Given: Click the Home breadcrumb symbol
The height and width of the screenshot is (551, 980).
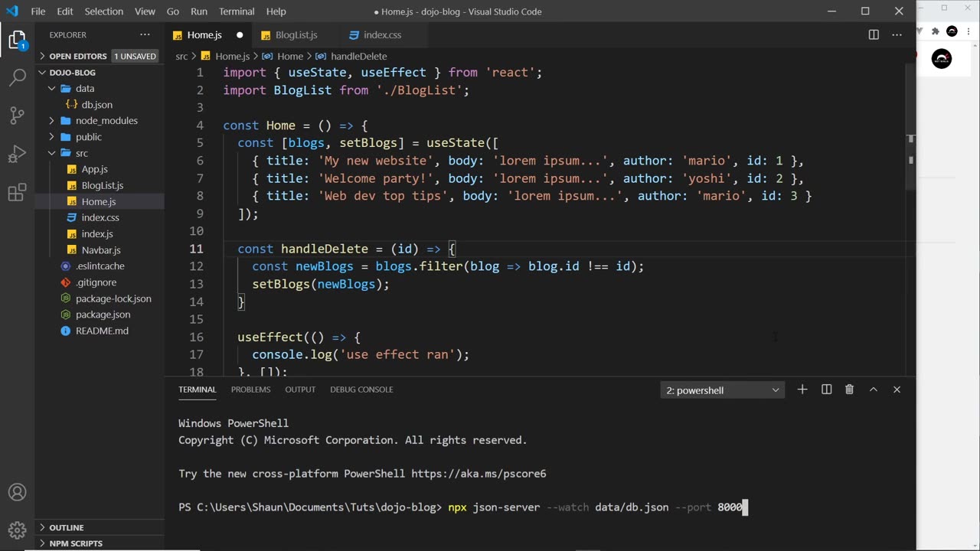Looking at the screenshot, I should pyautogui.click(x=290, y=56).
